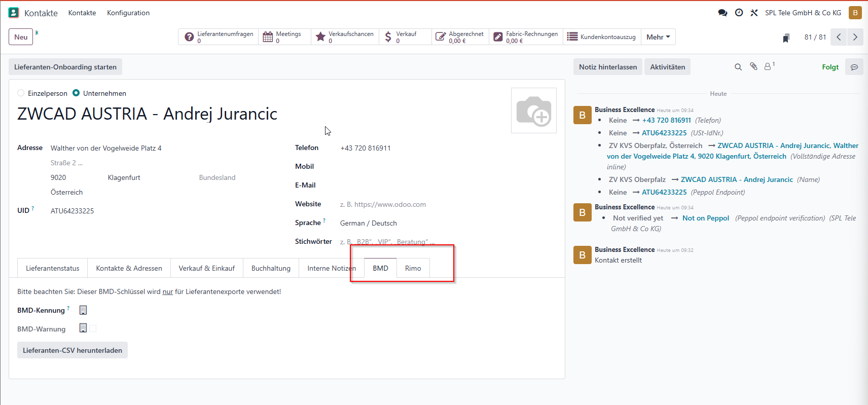The image size is (868, 405).
Task: Create a new contact with Neu
Action: click(21, 37)
